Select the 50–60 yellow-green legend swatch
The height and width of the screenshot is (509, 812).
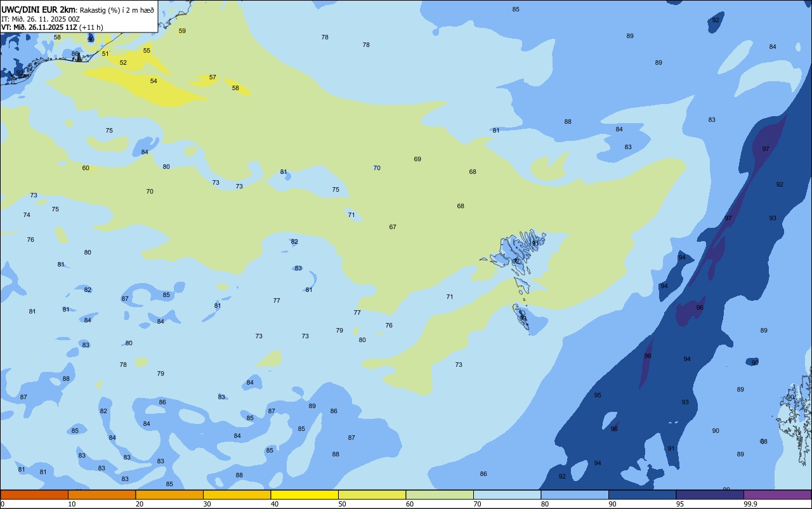[372, 494]
